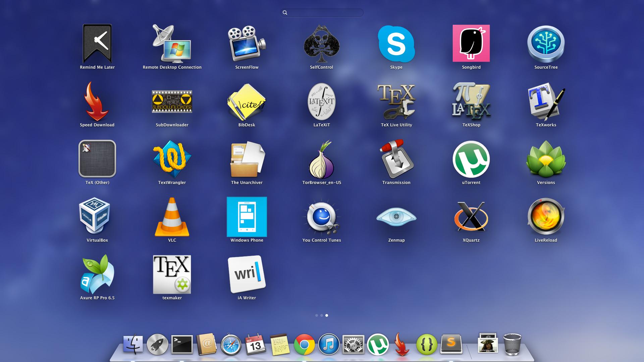Open Terminal from the Dock
This screenshot has height=362, width=644.
click(182, 344)
